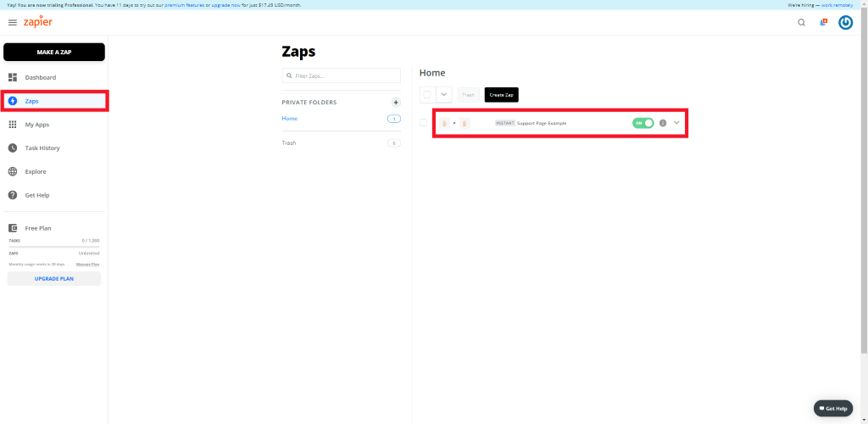Viewport: 868px width, 424px height.
Task: Tick the select-all zaps checkbox
Action: click(427, 95)
